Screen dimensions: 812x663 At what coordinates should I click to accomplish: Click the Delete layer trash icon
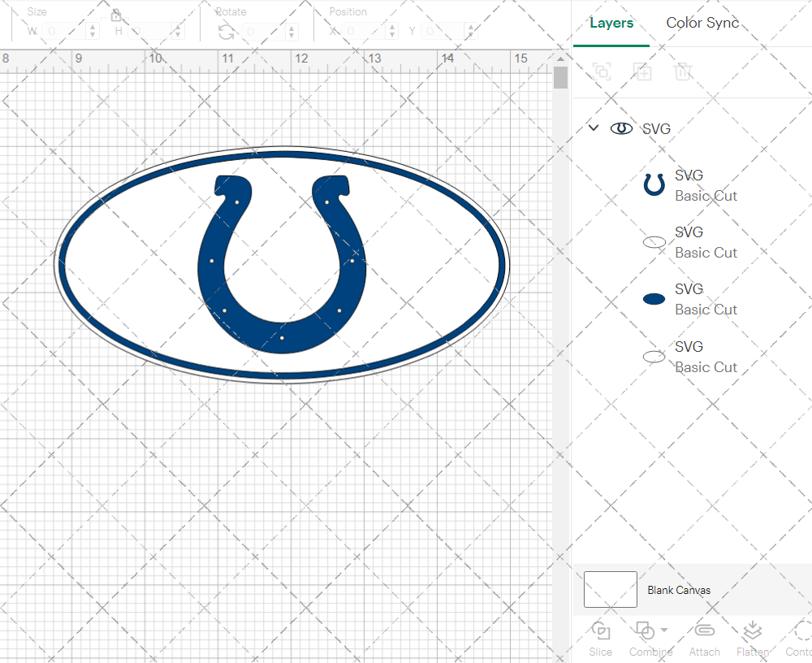click(683, 71)
